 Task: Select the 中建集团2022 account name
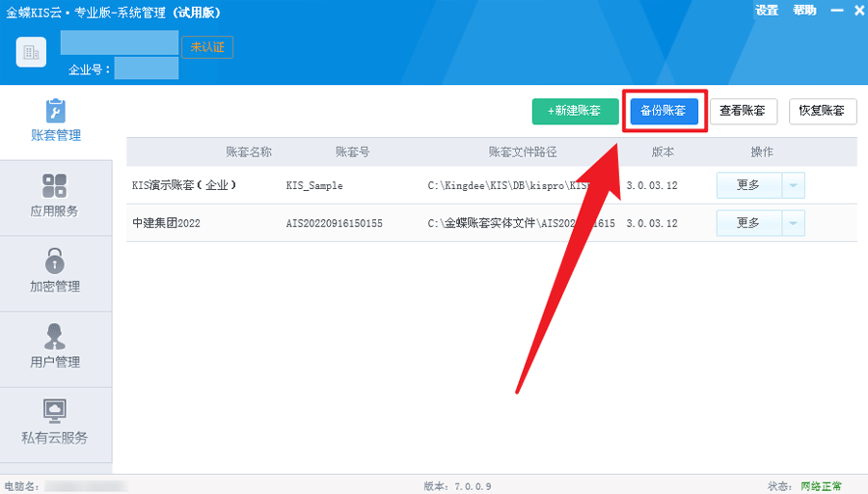[x=166, y=223]
